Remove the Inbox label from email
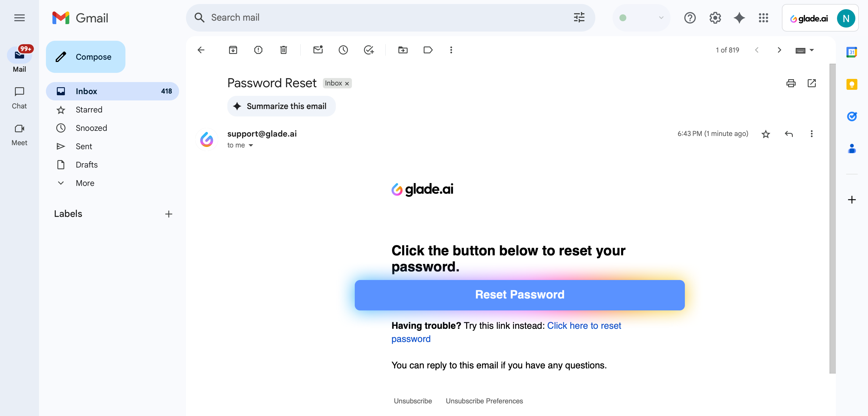Viewport: 868px width, 416px height. pyautogui.click(x=347, y=83)
